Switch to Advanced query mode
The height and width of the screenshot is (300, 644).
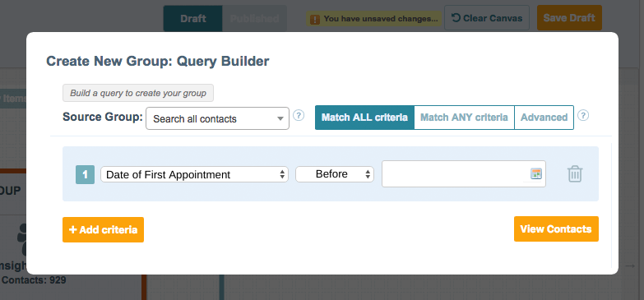click(544, 118)
